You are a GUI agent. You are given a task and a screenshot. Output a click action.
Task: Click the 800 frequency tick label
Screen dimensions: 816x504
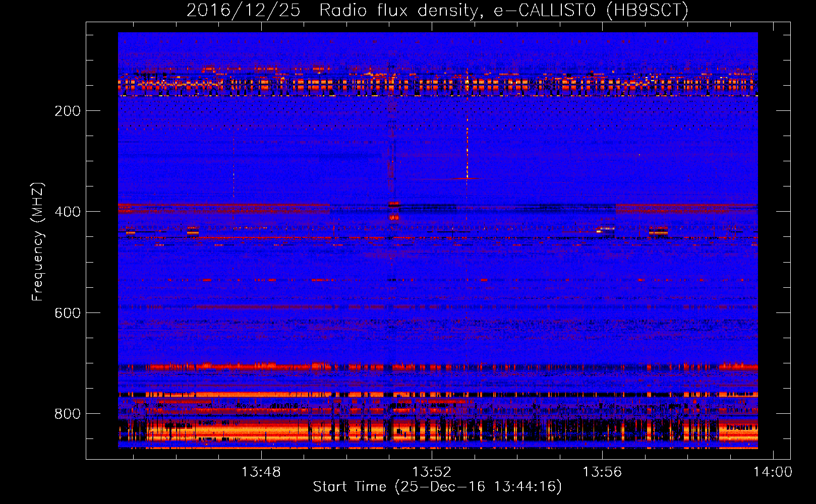click(x=67, y=414)
